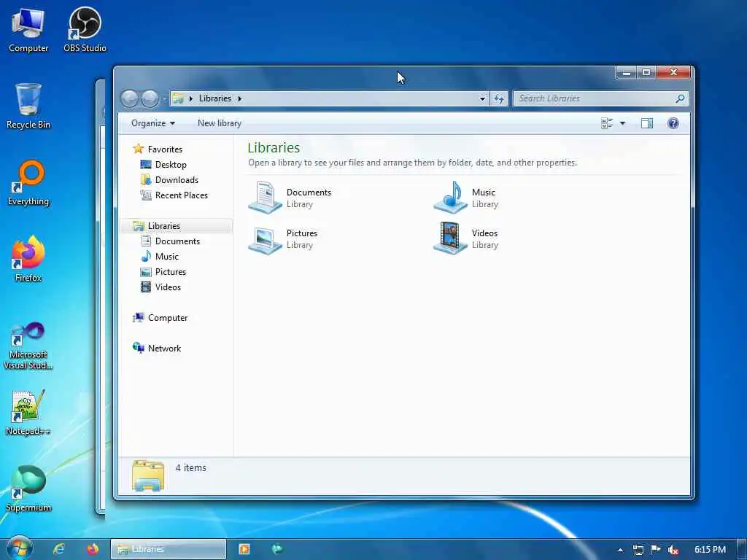Click the Show desktop button
The image size is (747, 560).
[742, 549]
